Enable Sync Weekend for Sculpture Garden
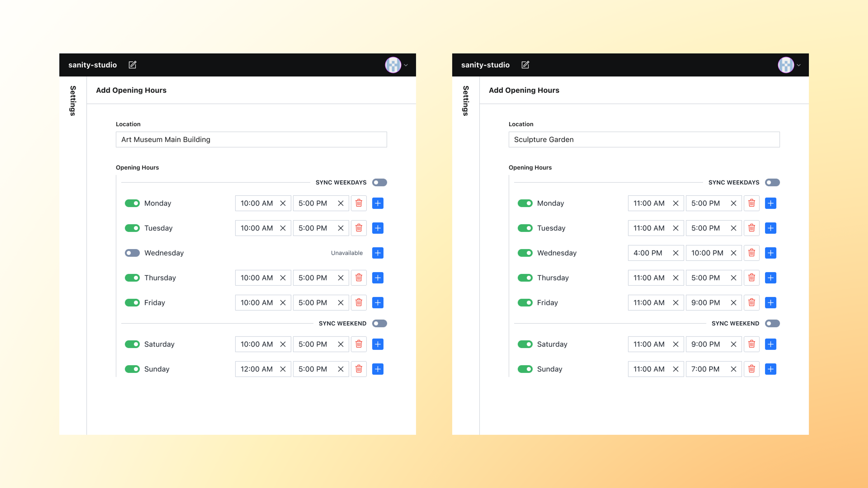Image resolution: width=868 pixels, height=488 pixels. 772,323
